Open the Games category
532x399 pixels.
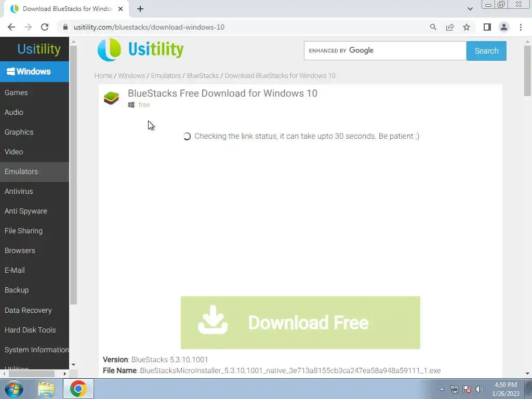pyautogui.click(x=16, y=92)
